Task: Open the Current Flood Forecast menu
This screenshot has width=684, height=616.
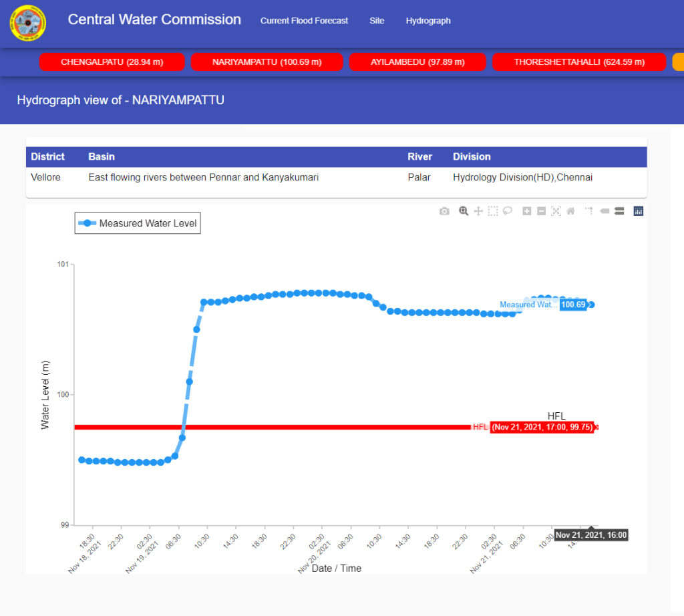Action: pyautogui.click(x=304, y=21)
